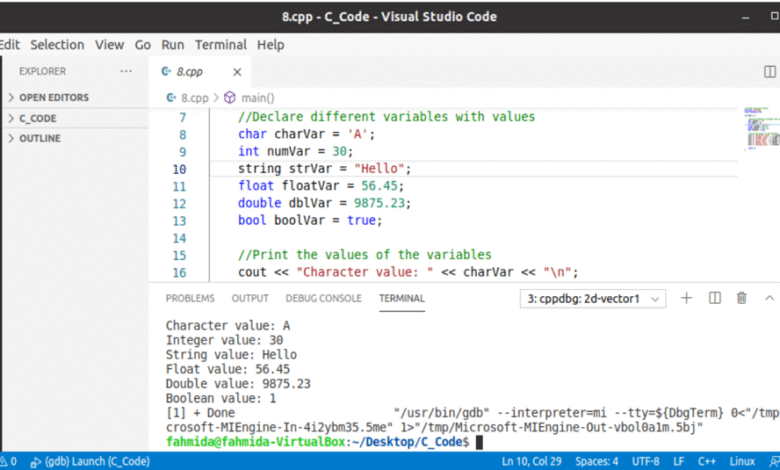Switch to the PROBLEMS panel tab

[x=190, y=298]
